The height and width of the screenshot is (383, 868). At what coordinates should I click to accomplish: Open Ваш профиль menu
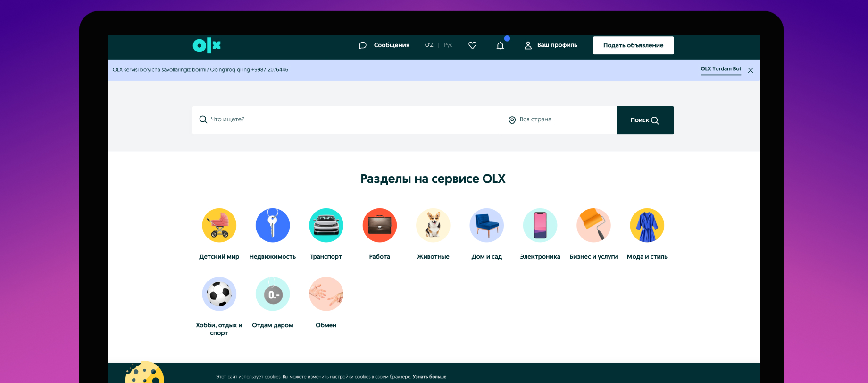[x=557, y=45]
